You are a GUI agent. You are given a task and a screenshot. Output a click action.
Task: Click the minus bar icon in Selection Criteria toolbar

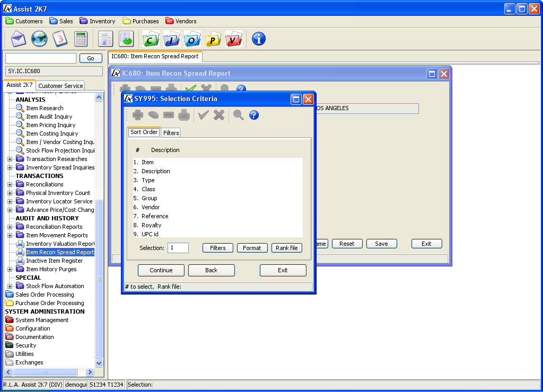pos(169,115)
